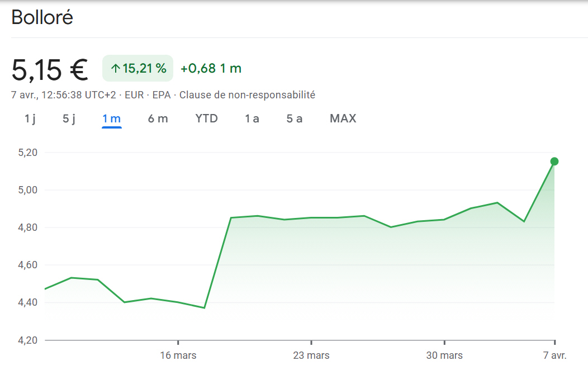Click the 16 mars axis label

[178, 355]
